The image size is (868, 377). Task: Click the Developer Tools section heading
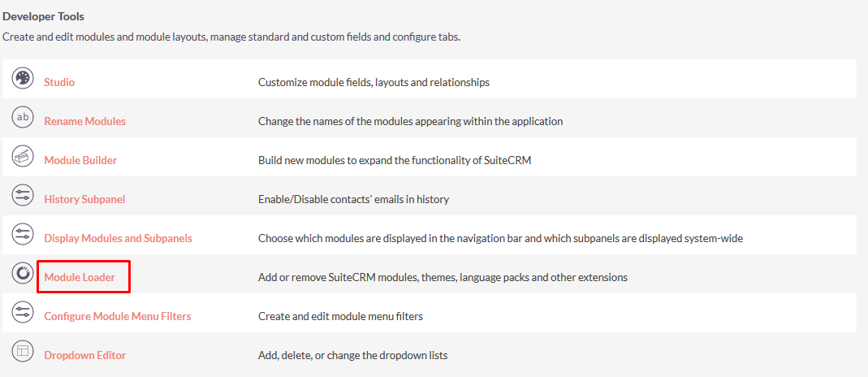43,16
